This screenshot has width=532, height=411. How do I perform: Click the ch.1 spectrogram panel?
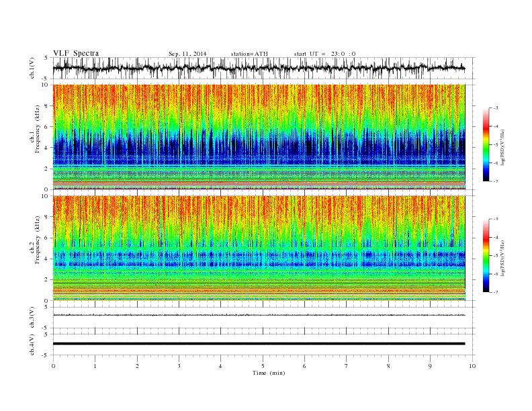click(x=259, y=137)
